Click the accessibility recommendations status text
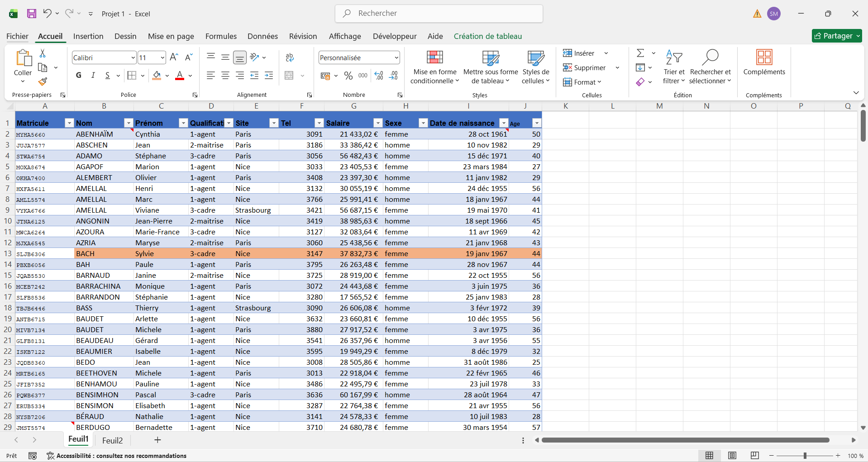 pyautogui.click(x=121, y=456)
